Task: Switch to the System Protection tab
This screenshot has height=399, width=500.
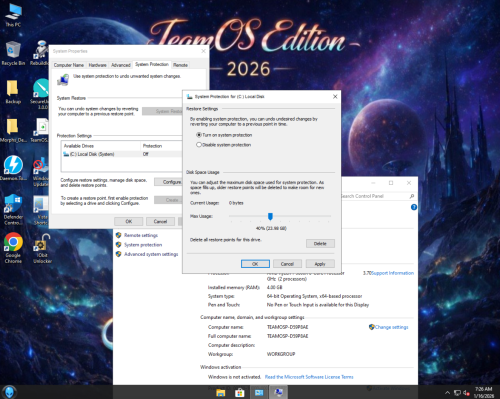Action: 152,64
